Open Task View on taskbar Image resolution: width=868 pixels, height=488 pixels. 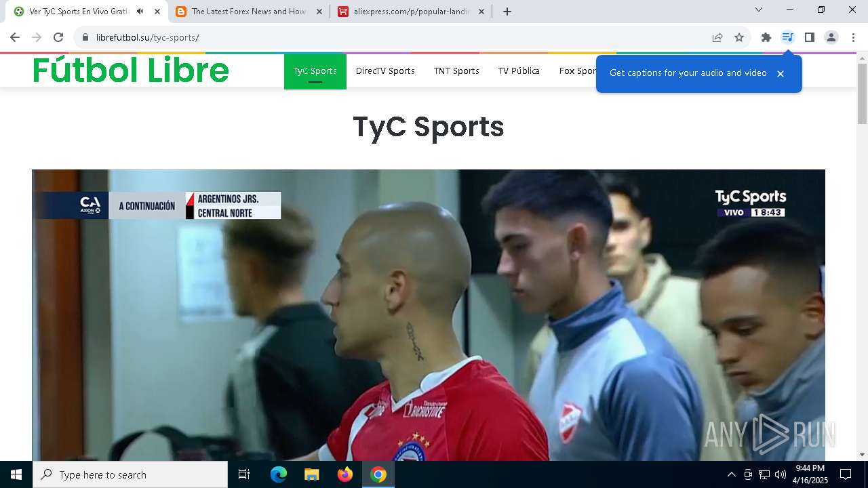point(244,474)
